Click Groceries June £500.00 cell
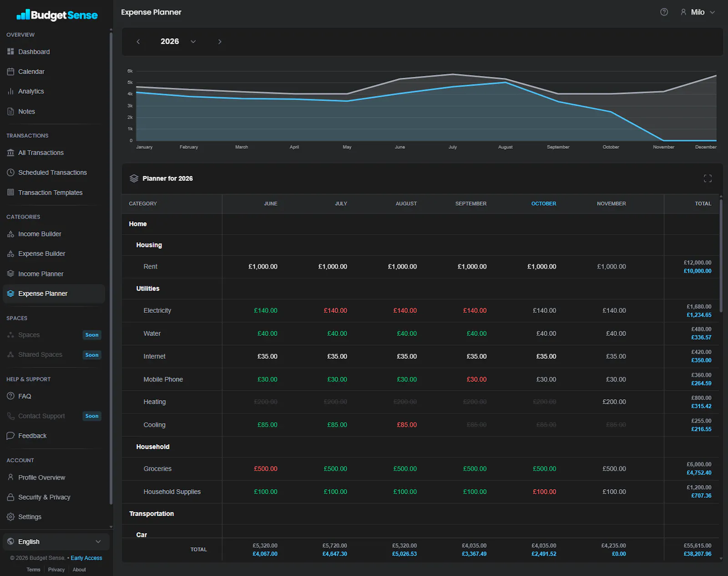 pyautogui.click(x=266, y=469)
